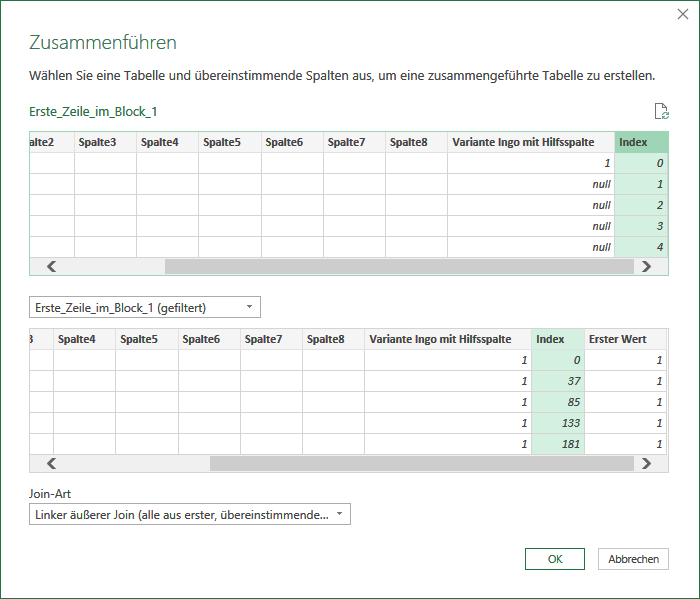Select Spalte4 header in bottom table
The height and width of the screenshot is (599, 700).
[84, 339]
